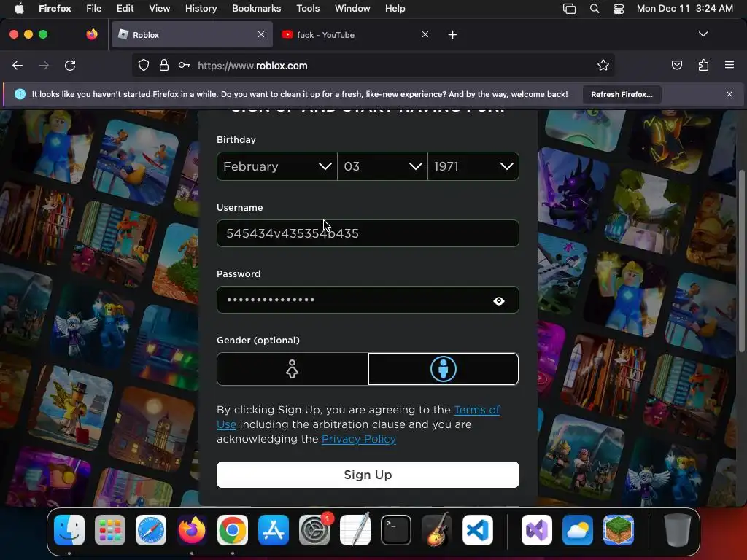Open TextEdit from the Dock

click(355, 530)
